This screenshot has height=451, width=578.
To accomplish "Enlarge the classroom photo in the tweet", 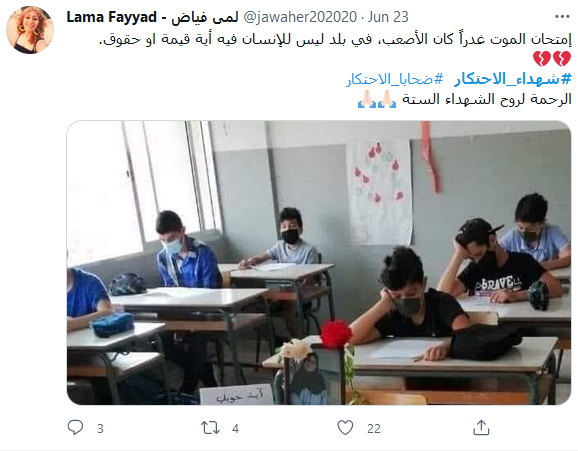I will click(319, 263).
